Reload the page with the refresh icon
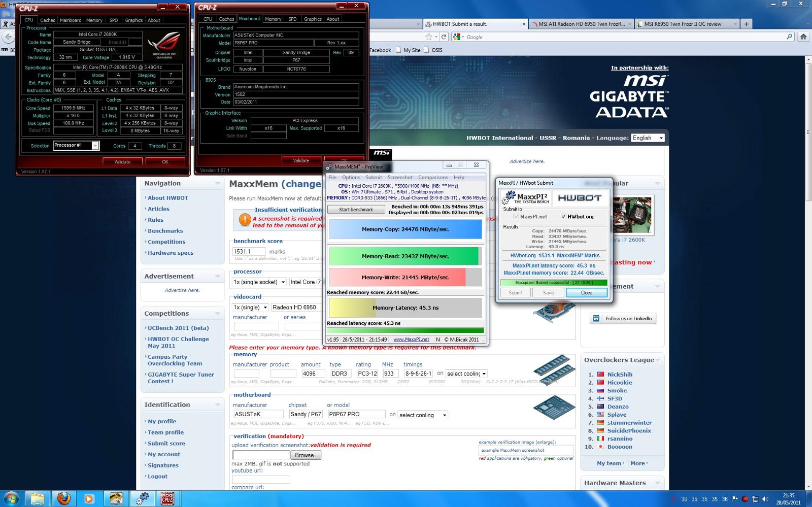 click(444, 37)
